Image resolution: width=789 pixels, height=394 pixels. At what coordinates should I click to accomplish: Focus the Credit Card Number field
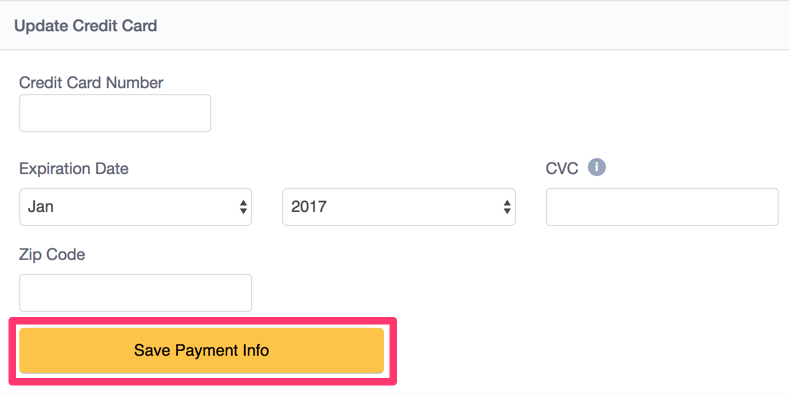(115, 113)
